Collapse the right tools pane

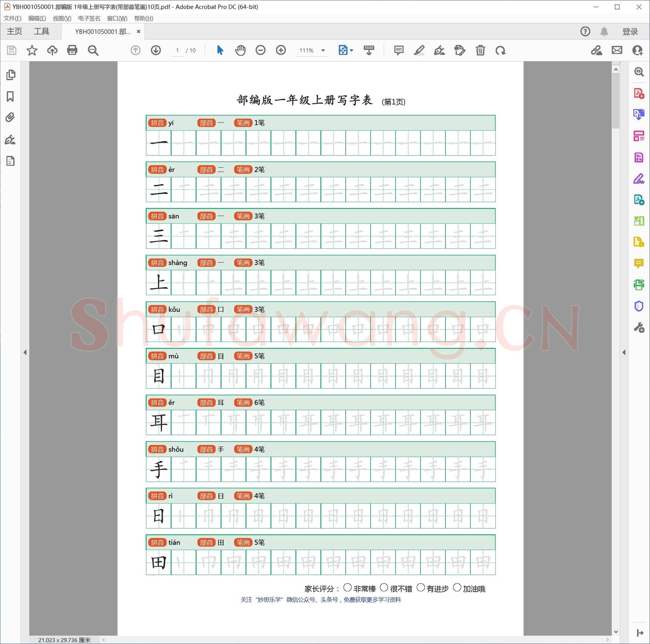coord(624,352)
